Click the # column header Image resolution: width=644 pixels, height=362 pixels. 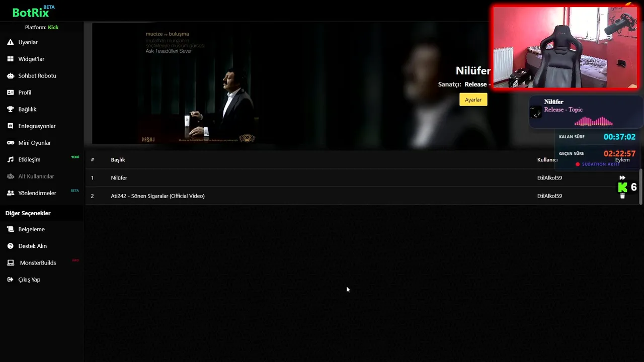tap(93, 160)
